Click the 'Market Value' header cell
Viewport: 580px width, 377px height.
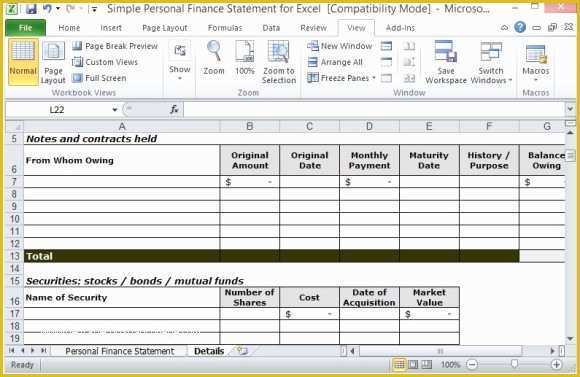(x=429, y=297)
